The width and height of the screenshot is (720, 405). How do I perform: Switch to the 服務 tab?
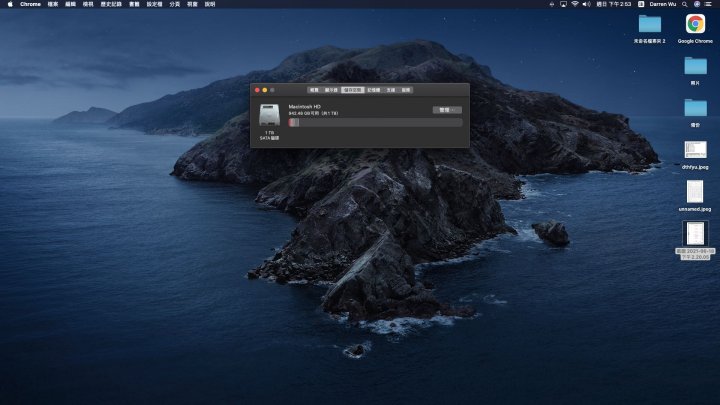[x=406, y=90]
